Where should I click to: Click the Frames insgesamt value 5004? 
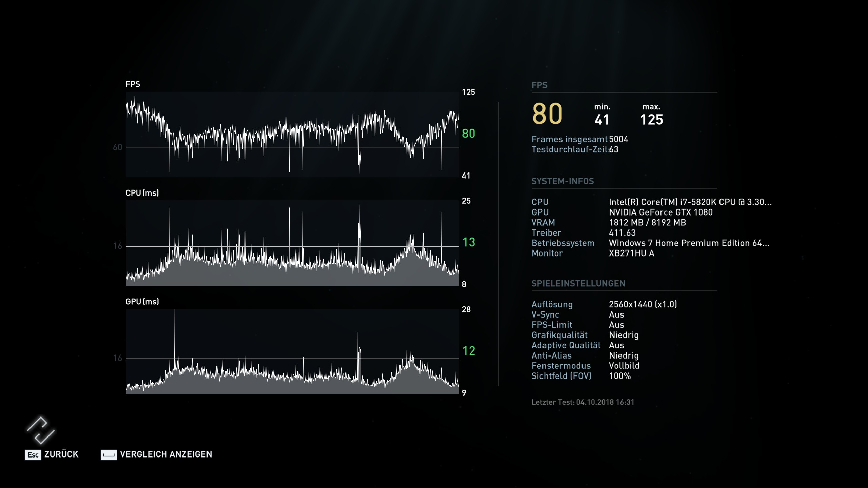pos(618,139)
